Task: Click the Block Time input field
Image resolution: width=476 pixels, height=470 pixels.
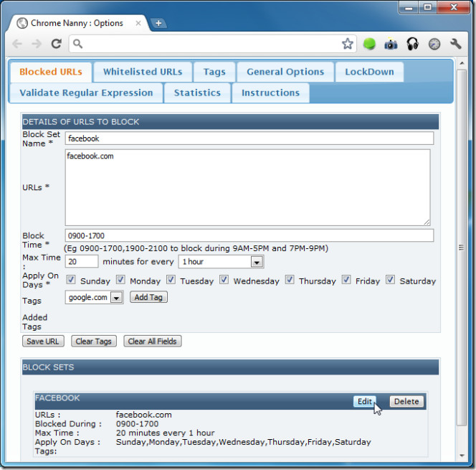Action: click(x=249, y=235)
